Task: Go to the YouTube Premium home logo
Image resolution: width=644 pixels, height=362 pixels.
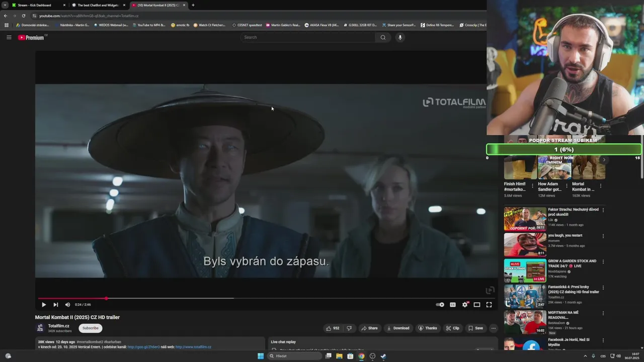Action: 32,37
